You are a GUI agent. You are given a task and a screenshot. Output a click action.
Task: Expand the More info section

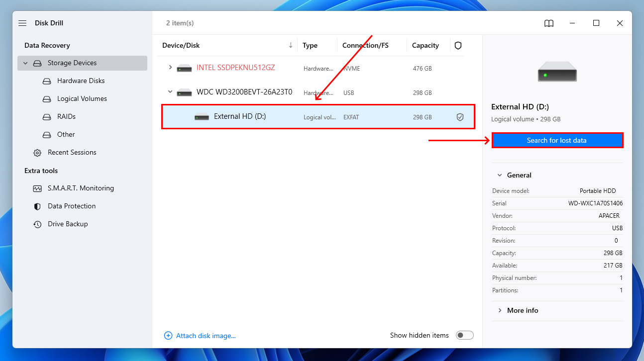click(500, 310)
